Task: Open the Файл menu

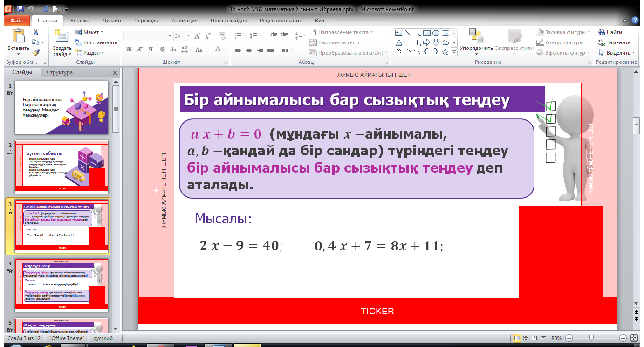Action: (17, 21)
